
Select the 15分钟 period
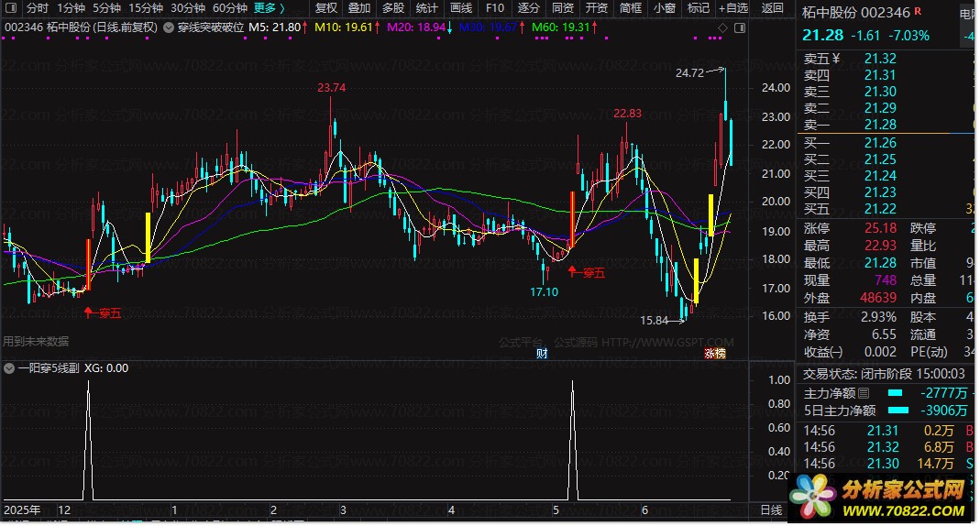[146, 8]
